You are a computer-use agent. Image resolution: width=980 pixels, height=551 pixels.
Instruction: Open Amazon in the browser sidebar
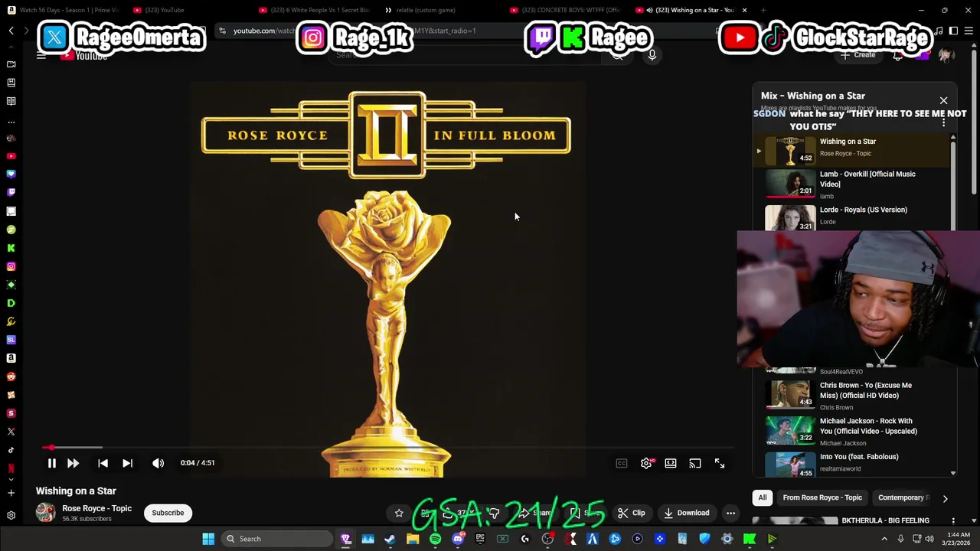(11, 358)
